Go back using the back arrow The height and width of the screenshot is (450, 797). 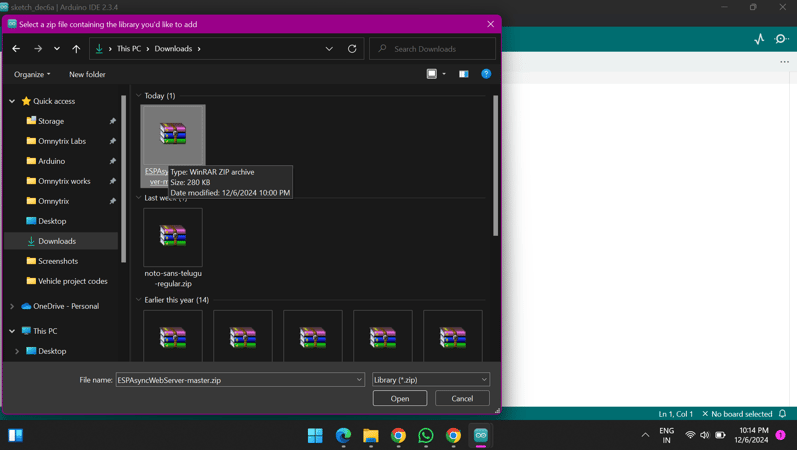[16, 49]
